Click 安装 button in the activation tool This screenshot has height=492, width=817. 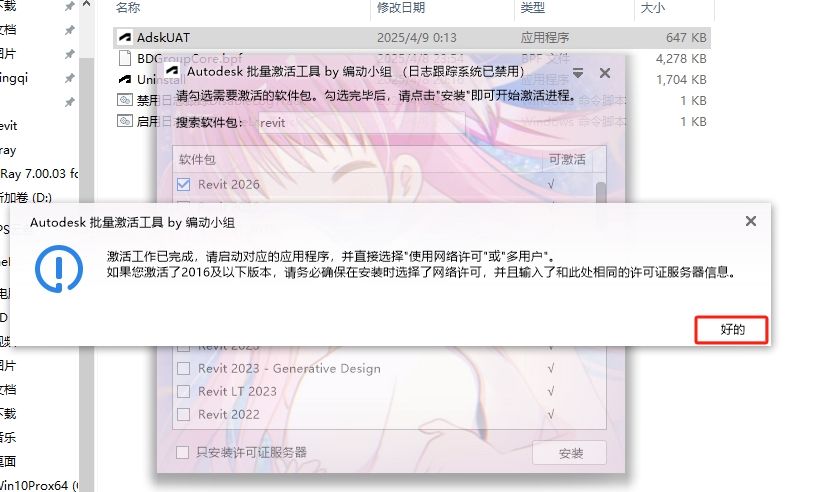570,453
